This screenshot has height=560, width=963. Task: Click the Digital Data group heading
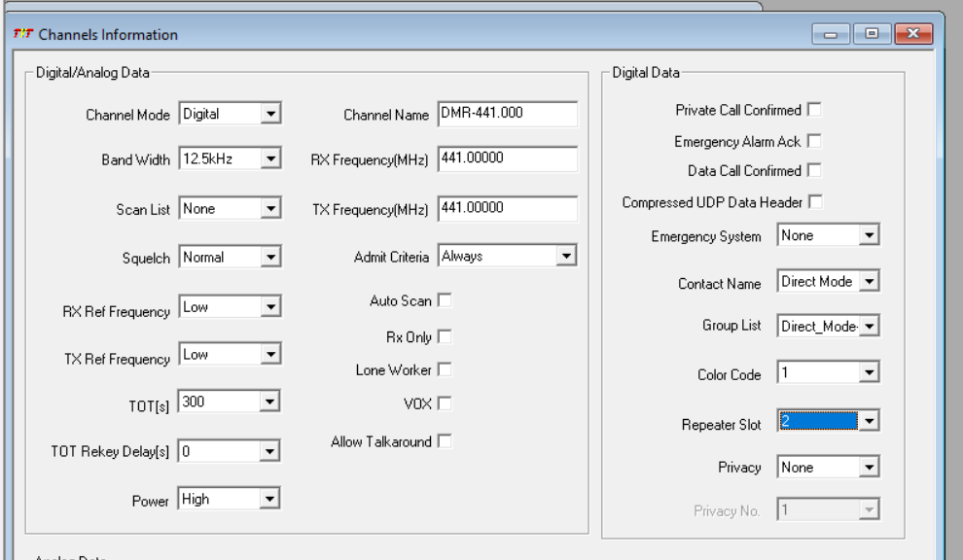(x=646, y=73)
